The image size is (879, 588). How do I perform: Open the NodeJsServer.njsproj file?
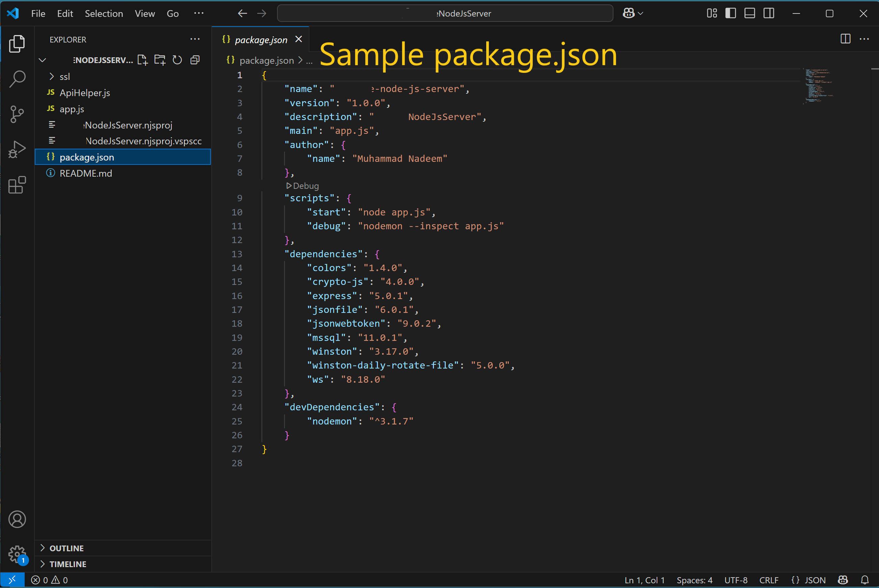[x=128, y=125]
